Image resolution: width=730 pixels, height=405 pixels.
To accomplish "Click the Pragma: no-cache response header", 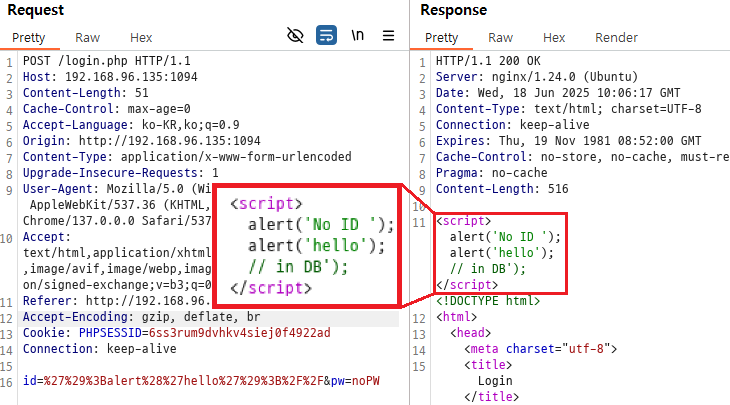I will (492, 173).
